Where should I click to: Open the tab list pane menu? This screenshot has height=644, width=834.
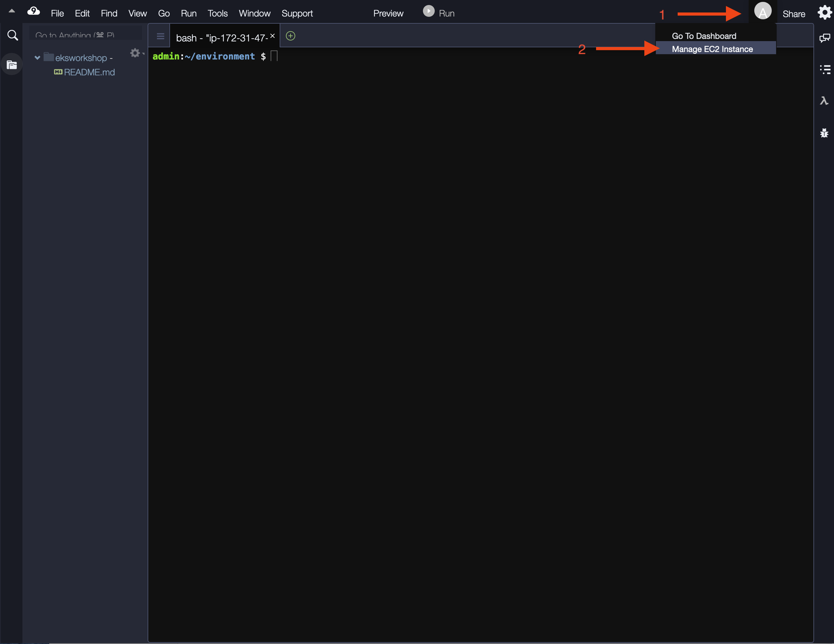coord(160,36)
